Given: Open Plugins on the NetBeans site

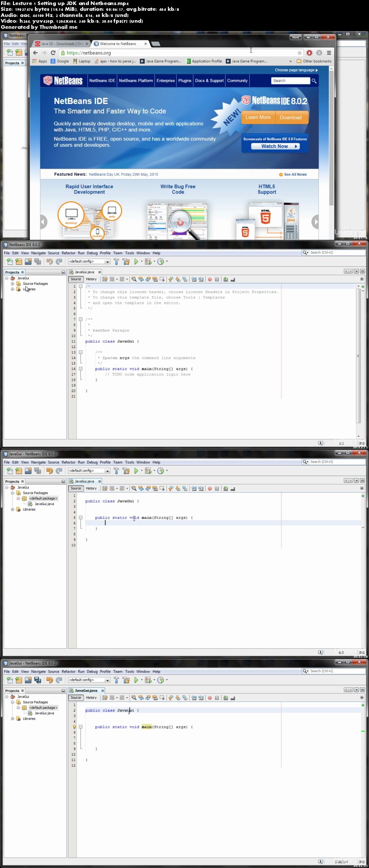Looking at the screenshot, I should tap(184, 81).
